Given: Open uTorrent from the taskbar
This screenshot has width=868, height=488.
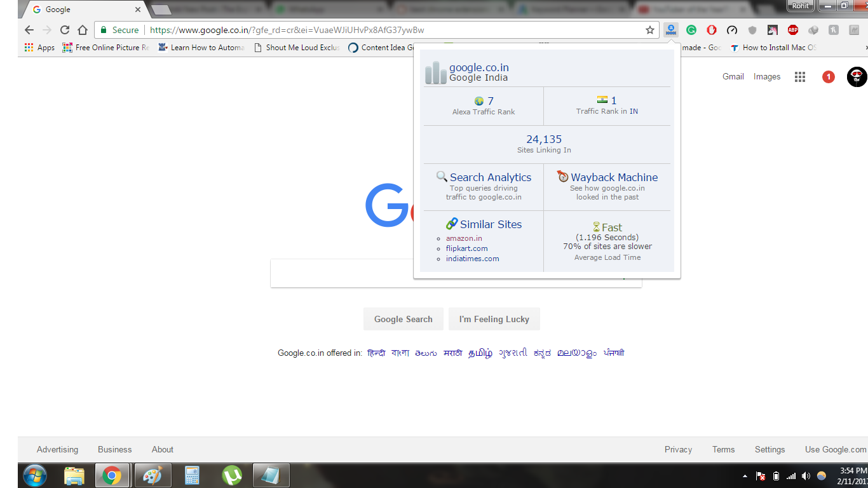Looking at the screenshot, I should click(232, 475).
